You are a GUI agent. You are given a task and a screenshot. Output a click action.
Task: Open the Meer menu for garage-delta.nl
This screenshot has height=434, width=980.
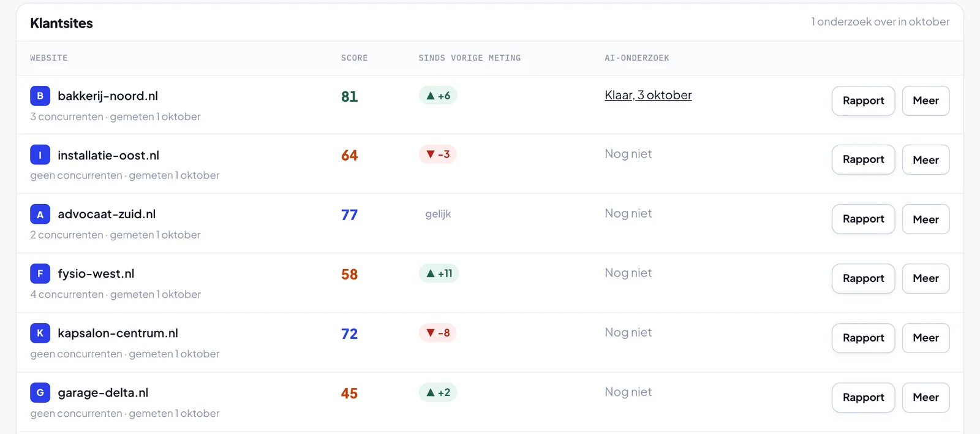[x=925, y=397]
